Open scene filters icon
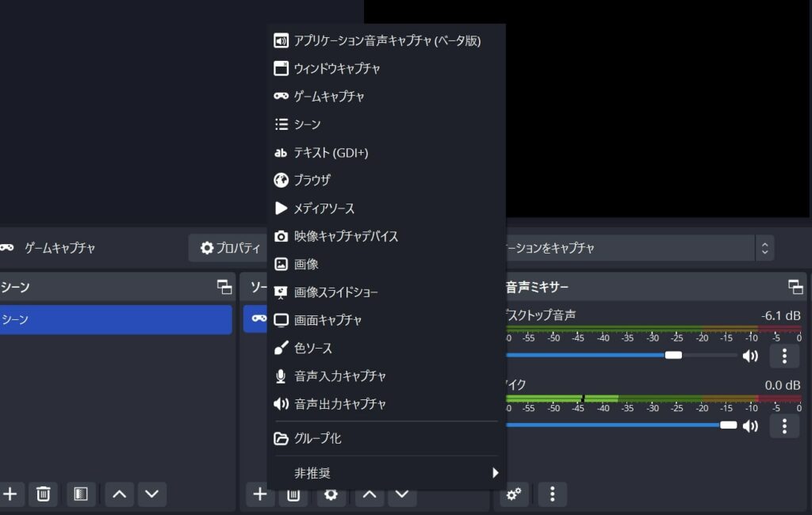 click(80, 494)
